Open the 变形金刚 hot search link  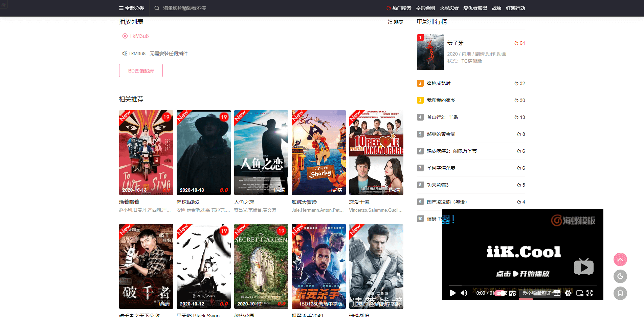coord(425,8)
